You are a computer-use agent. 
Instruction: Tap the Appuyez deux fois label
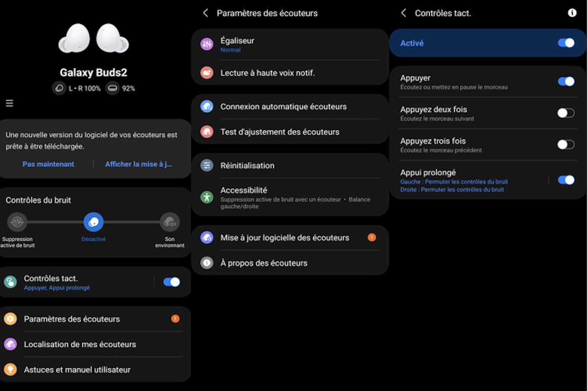pos(433,109)
